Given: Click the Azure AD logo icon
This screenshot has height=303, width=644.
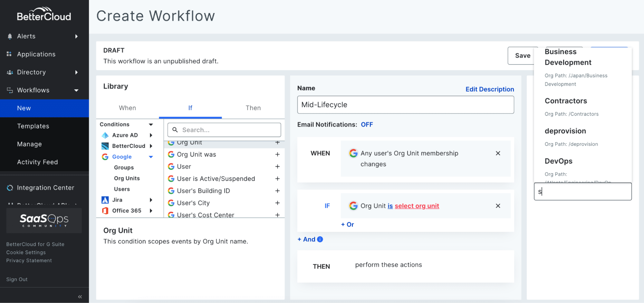Looking at the screenshot, I should click(x=105, y=135).
